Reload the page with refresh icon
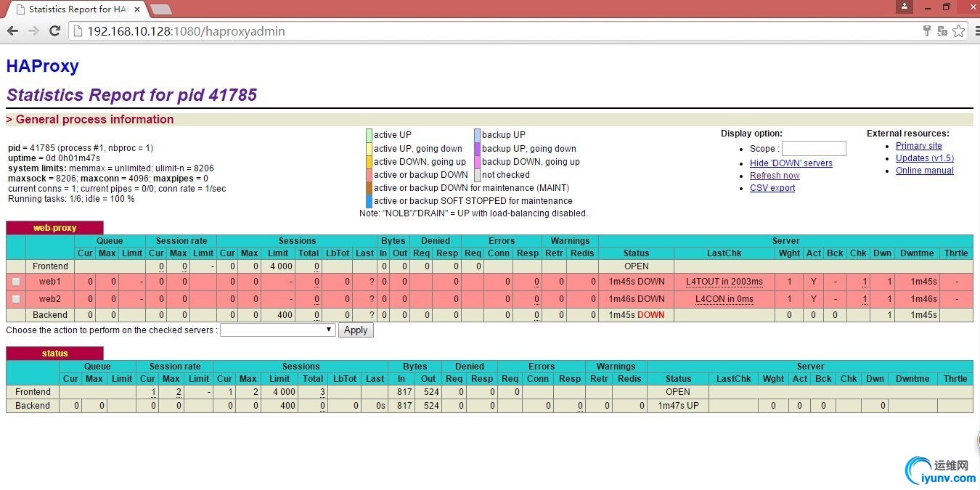Screen dimensions: 980x490 [x=54, y=31]
